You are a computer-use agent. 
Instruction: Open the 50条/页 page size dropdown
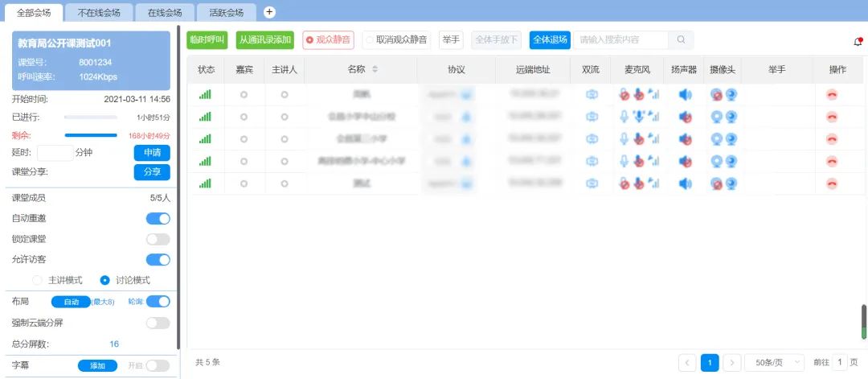[774, 363]
